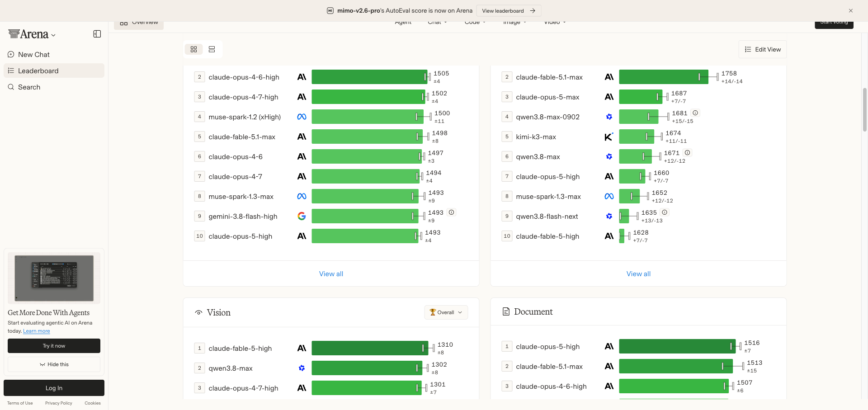Click the Get More Done With Agents heading
Screen dimensions: 868x410
(x=48, y=313)
